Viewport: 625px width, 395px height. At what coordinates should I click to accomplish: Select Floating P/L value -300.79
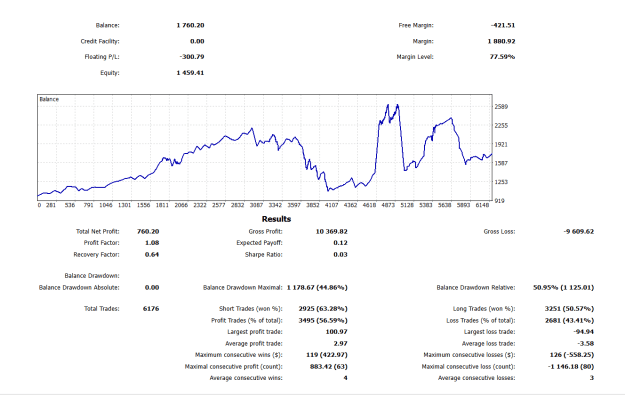(192, 57)
